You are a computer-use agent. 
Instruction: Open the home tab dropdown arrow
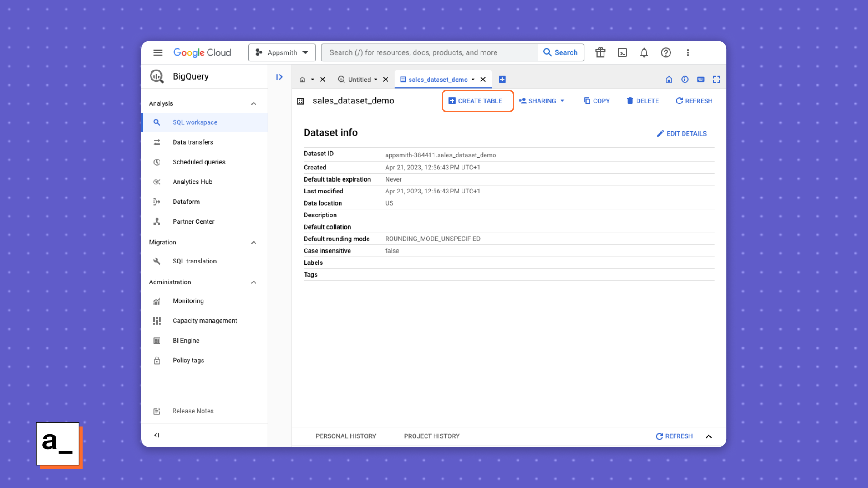[x=312, y=80]
